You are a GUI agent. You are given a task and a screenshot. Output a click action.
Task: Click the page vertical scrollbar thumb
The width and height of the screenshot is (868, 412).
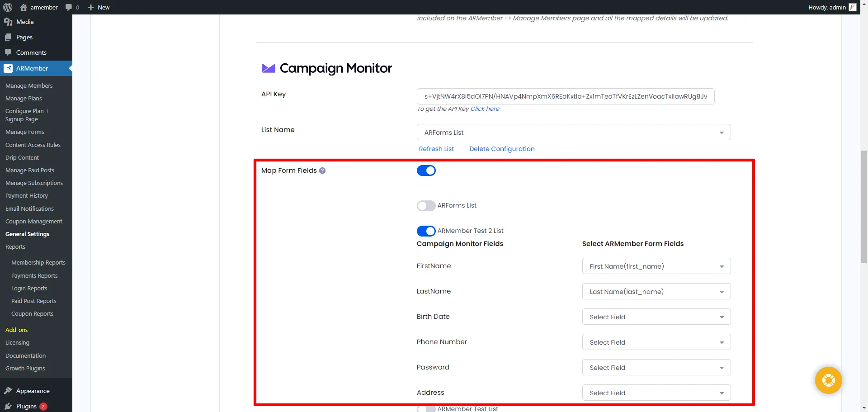point(864,207)
